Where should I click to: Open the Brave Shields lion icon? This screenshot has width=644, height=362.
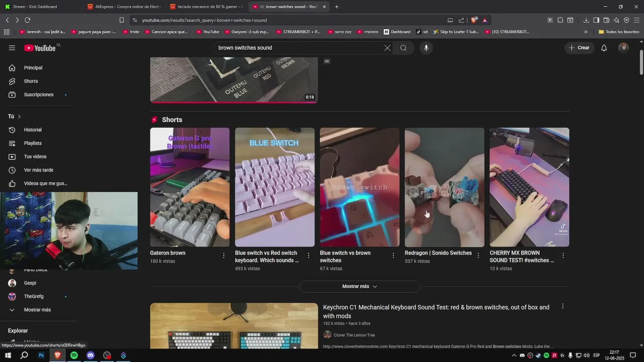tap(474, 20)
